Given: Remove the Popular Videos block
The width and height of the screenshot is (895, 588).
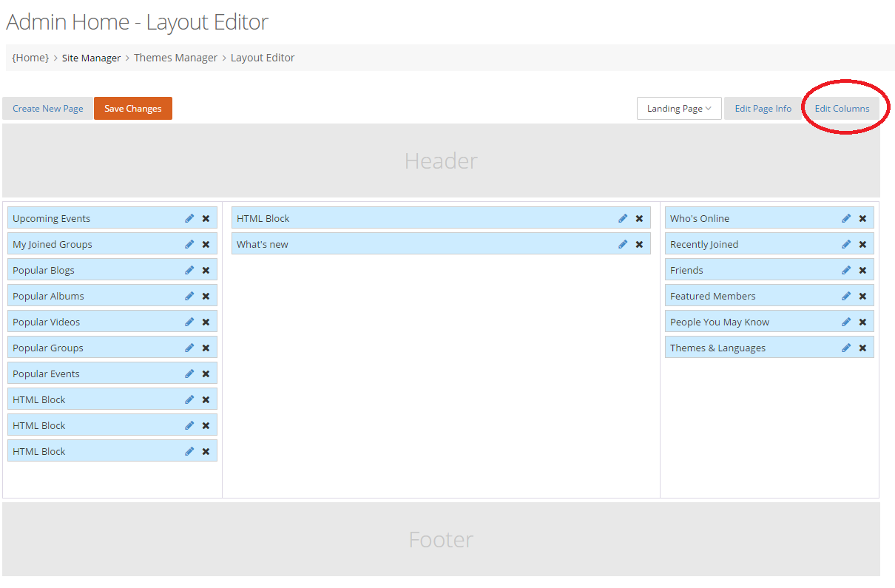Looking at the screenshot, I should 206,322.
